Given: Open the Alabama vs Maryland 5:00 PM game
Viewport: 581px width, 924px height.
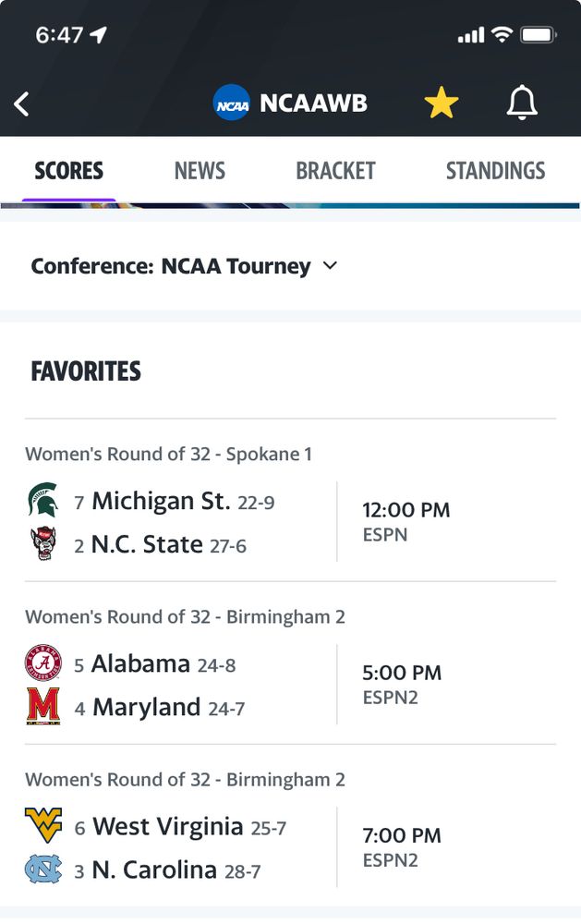Looking at the screenshot, I should pos(402,684).
